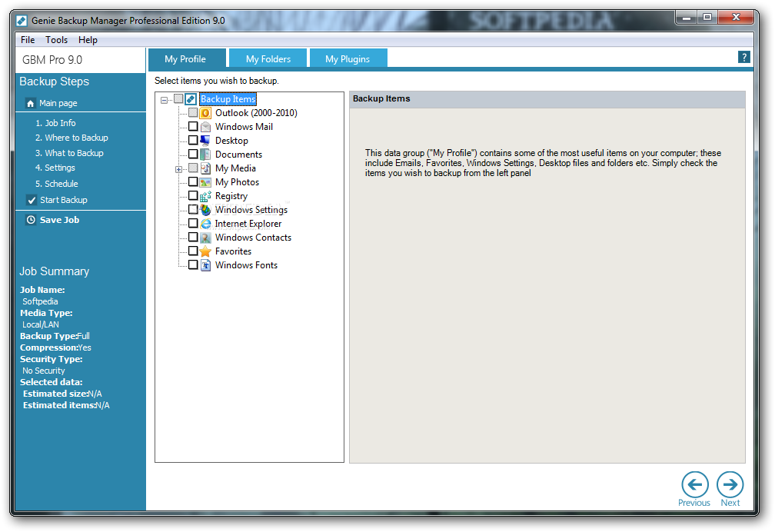Switch to the My Folders tab
Viewport: 775px width, 532px height.
(268, 58)
